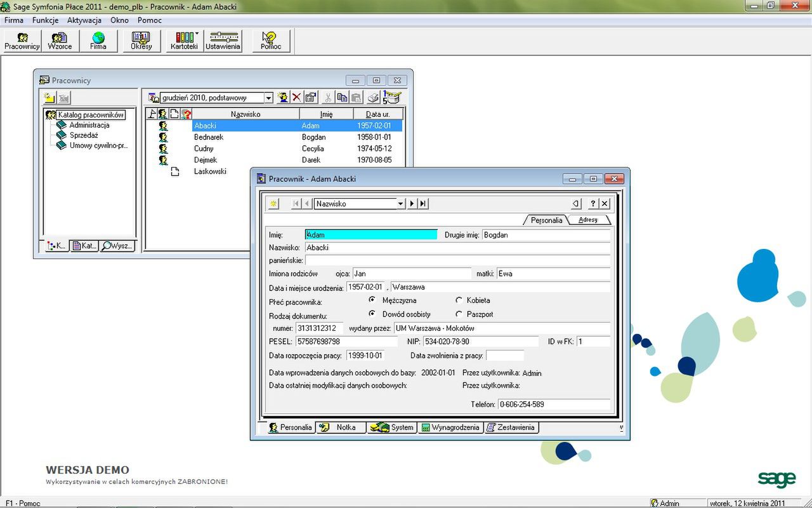Open the Aktywacja menu
Screen dimensions: 812x508
pyautogui.click(x=84, y=20)
